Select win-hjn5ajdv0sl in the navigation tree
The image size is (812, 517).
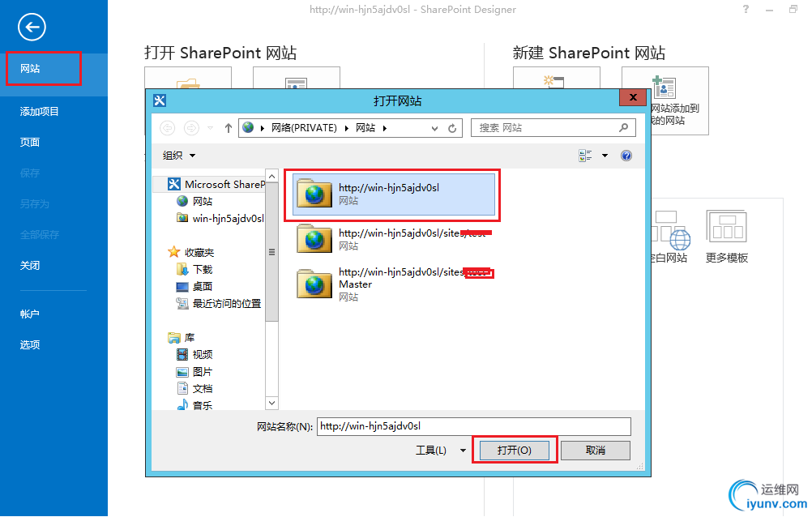(220, 218)
